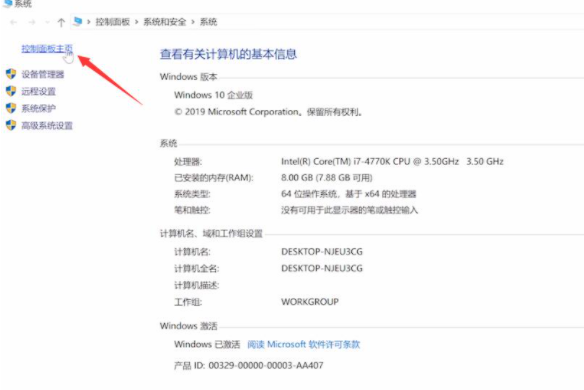Open 阅读 Microsoft 软件许可条款 link
This screenshot has width=584, height=390.
click(x=304, y=344)
